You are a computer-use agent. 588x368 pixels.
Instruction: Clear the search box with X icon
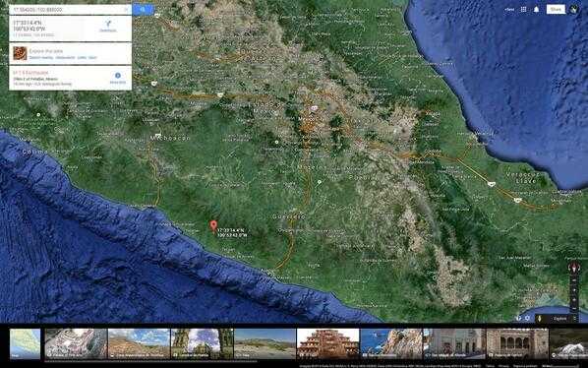tap(127, 10)
